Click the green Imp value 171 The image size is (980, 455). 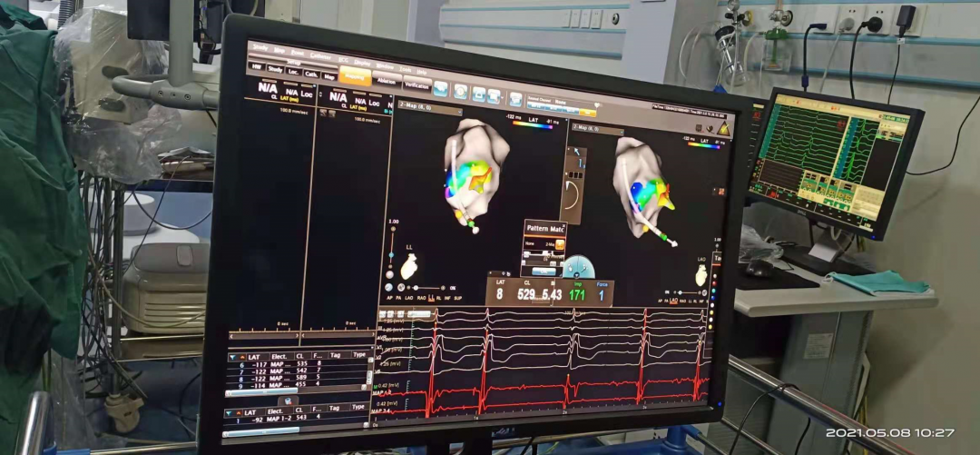pyautogui.click(x=576, y=294)
